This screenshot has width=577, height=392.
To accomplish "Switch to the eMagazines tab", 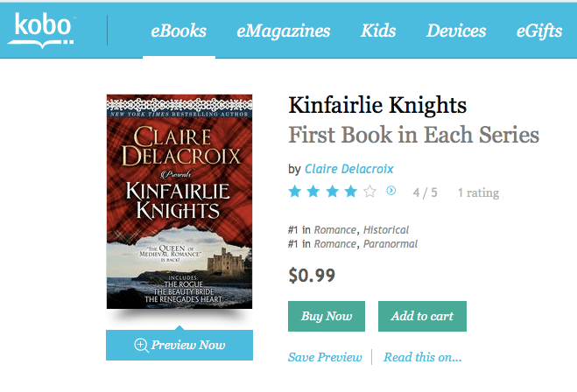I will point(283,31).
